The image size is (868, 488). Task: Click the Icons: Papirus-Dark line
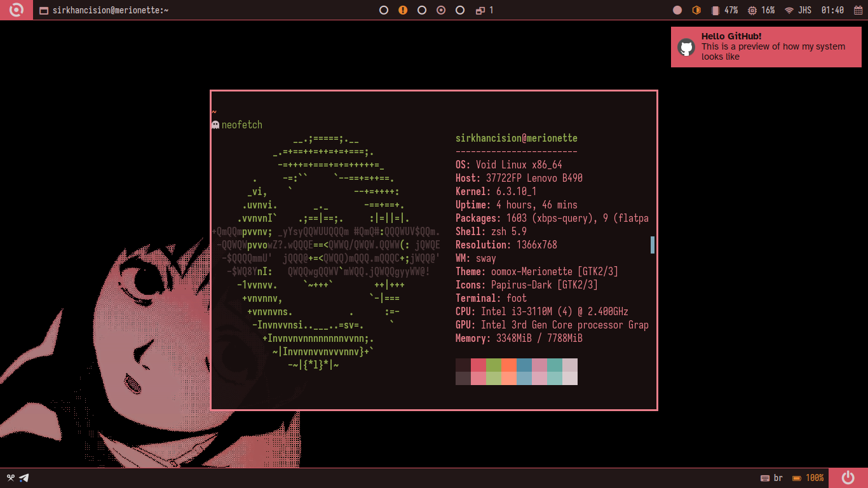click(527, 285)
